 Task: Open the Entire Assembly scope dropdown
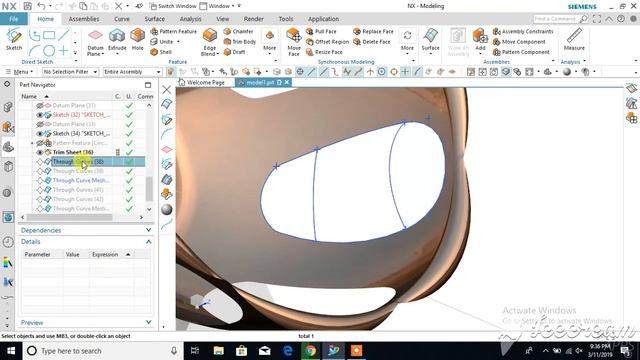coord(132,72)
